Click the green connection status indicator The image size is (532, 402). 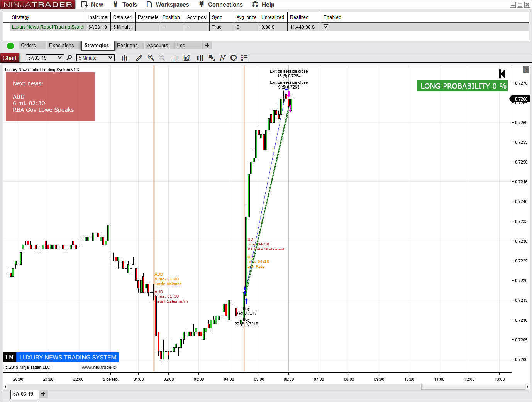click(x=10, y=46)
